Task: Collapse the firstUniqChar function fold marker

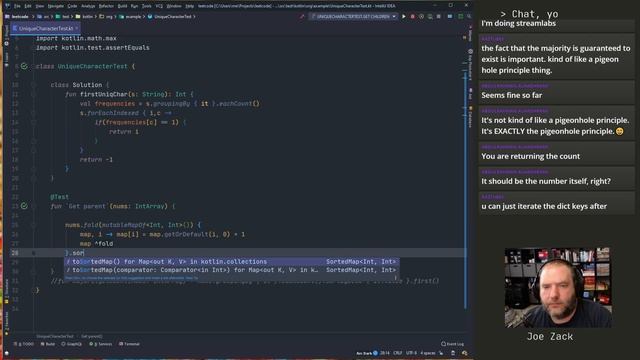Action: pos(33,94)
